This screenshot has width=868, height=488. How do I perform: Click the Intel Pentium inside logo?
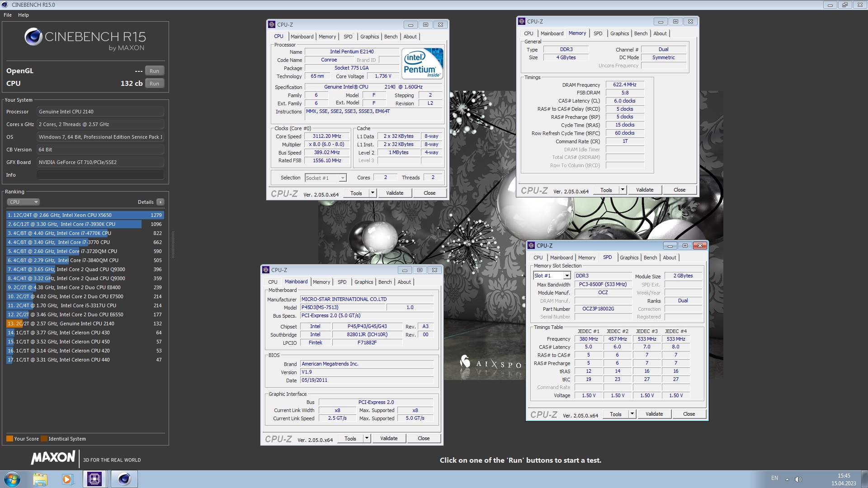422,64
